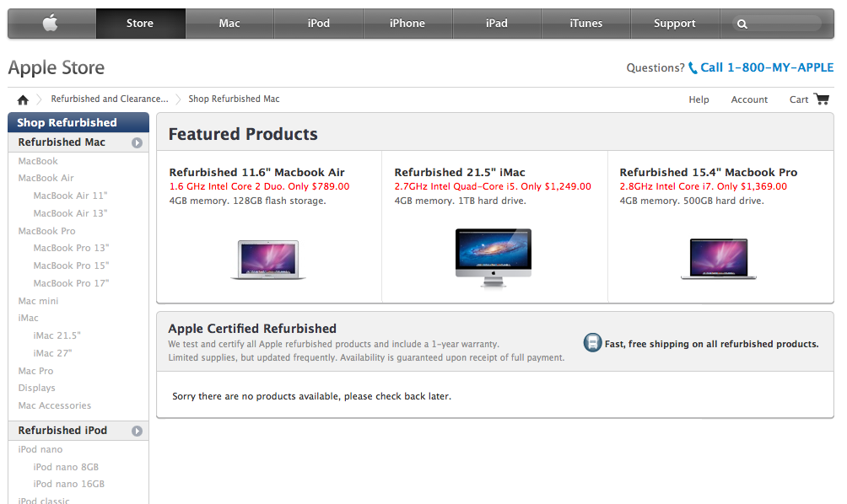
Task: Go home via the house breadcrumb icon
Action: [23, 99]
